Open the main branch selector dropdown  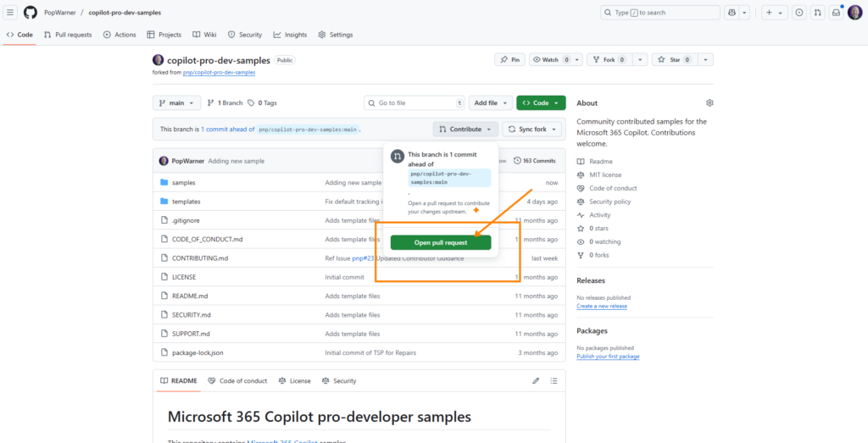pyautogui.click(x=176, y=102)
